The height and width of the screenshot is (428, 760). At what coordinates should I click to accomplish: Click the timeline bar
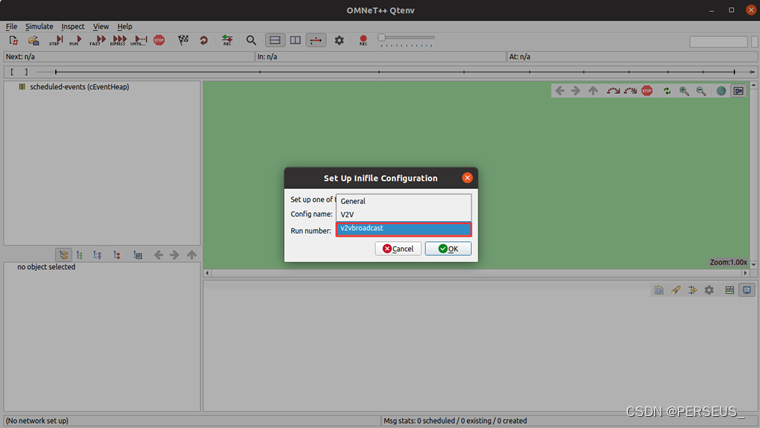click(x=380, y=72)
